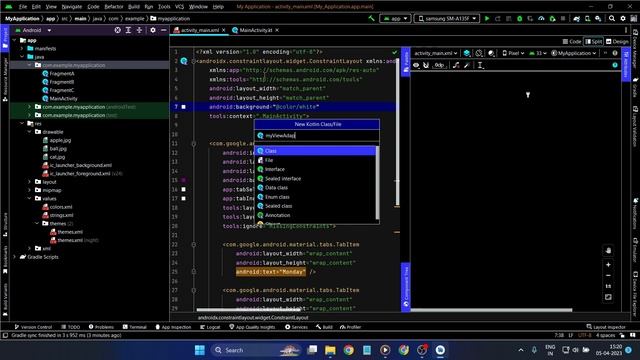Select opened file target icon in Project panel
Screen dimensions: 640x360
click(x=118, y=30)
